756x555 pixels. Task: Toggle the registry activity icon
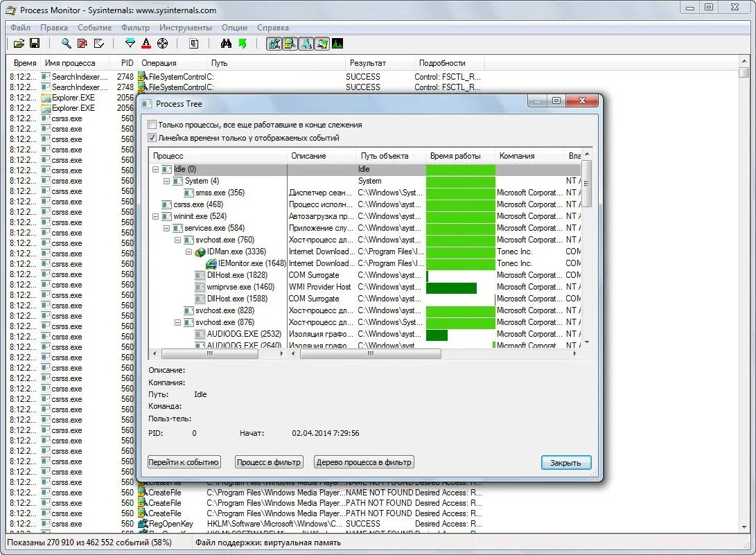274,44
